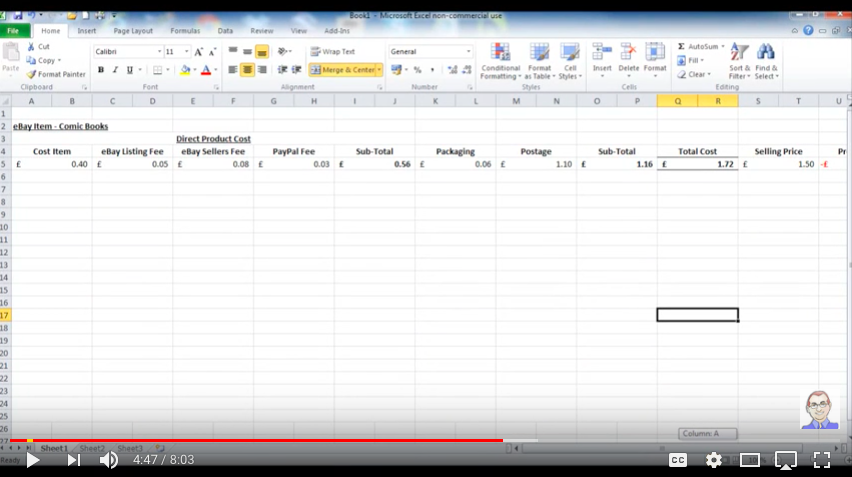The image size is (852, 477).
Task: Play the video with play button
Action: coord(33,460)
